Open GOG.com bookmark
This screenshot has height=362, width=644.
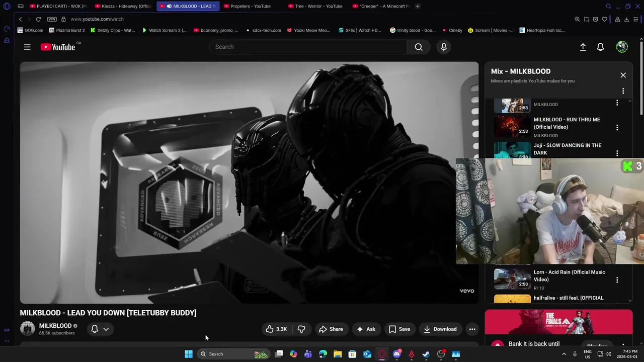tap(30, 30)
